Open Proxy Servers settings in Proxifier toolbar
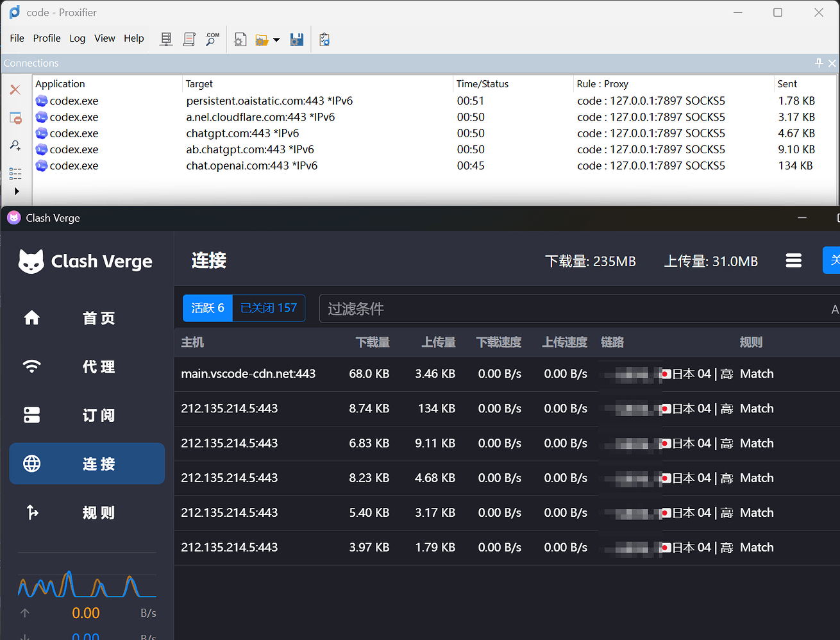 point(166,40)
